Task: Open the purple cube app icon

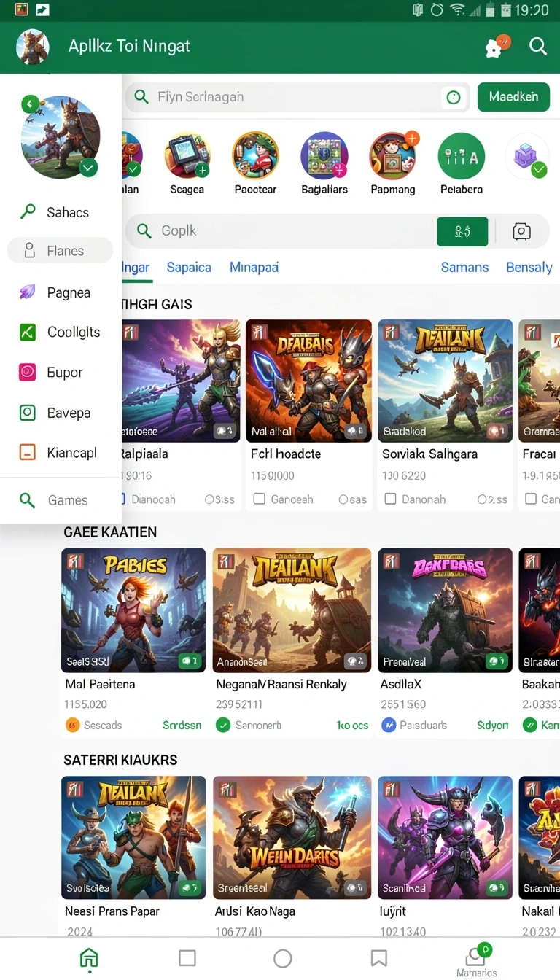Action: click(526, 156)
